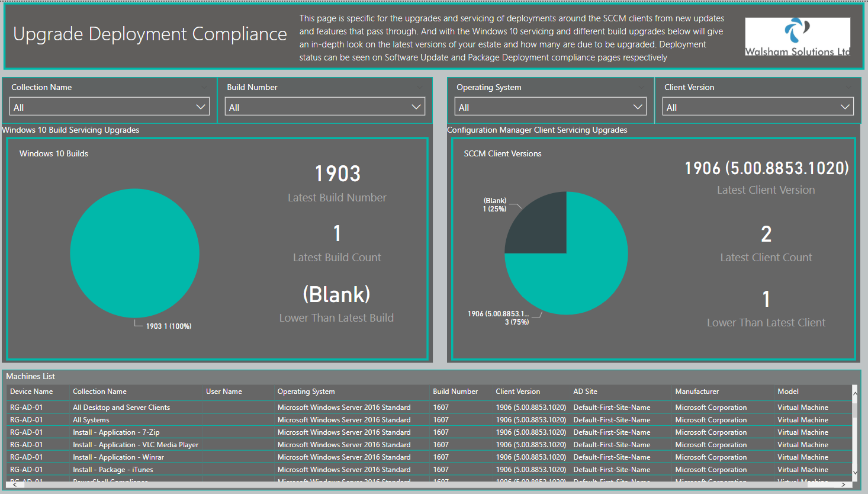Image resolution: width=868 pixels, height=494 pixels.
Task: Sort by Operating System column header
Action: tap(306, 392)
